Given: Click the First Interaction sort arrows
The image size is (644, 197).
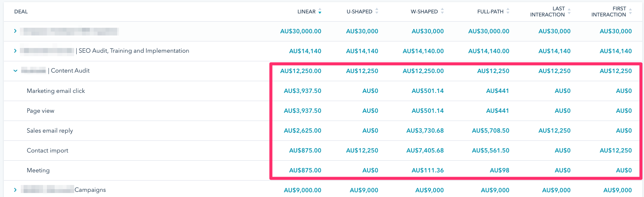Looking at the screenshot, I should [x=630, y=12].
